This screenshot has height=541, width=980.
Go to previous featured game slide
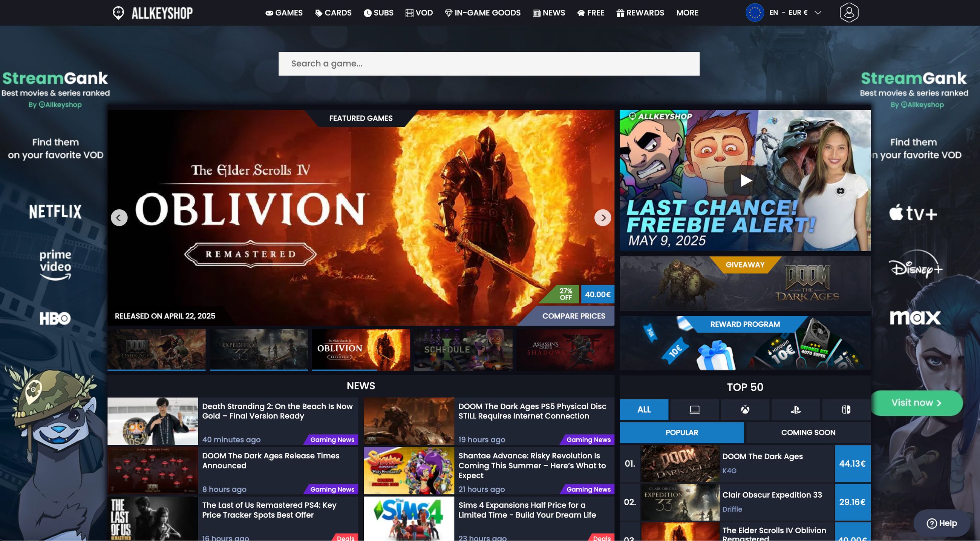[119, 218]
